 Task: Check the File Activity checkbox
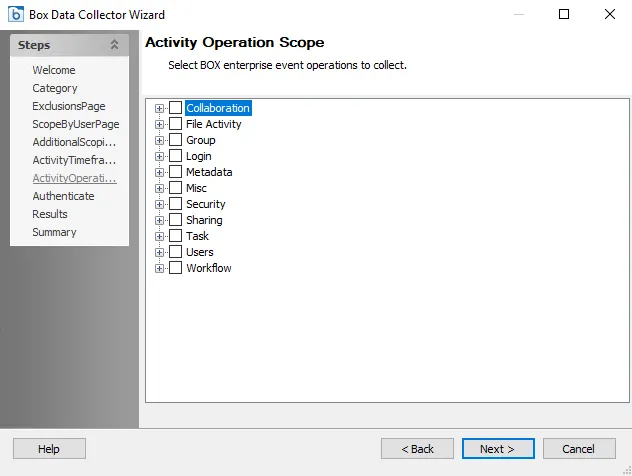[175, 124]
